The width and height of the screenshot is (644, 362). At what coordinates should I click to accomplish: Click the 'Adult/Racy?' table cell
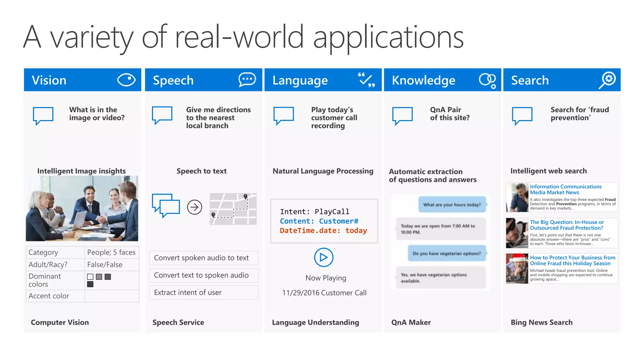coord(55,265)
